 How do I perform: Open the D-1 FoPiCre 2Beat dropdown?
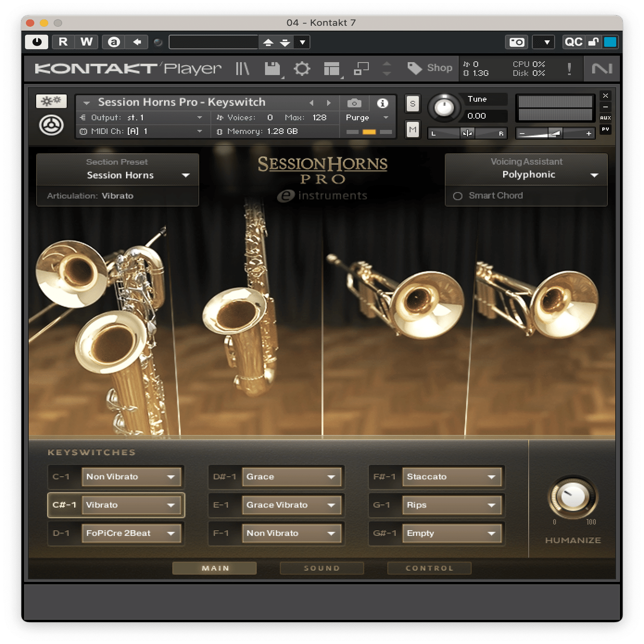tap(131, 533)
